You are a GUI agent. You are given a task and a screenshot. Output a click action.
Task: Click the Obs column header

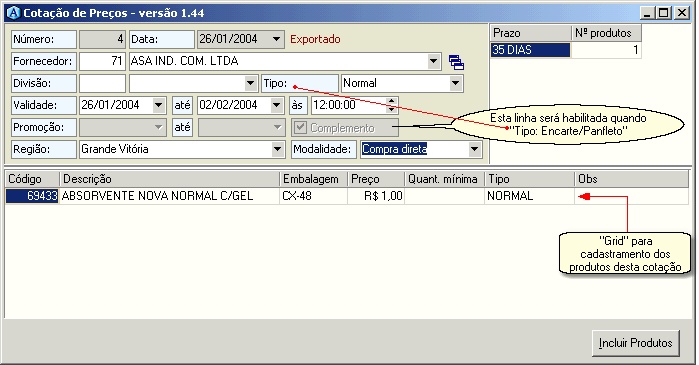(632, 179)
